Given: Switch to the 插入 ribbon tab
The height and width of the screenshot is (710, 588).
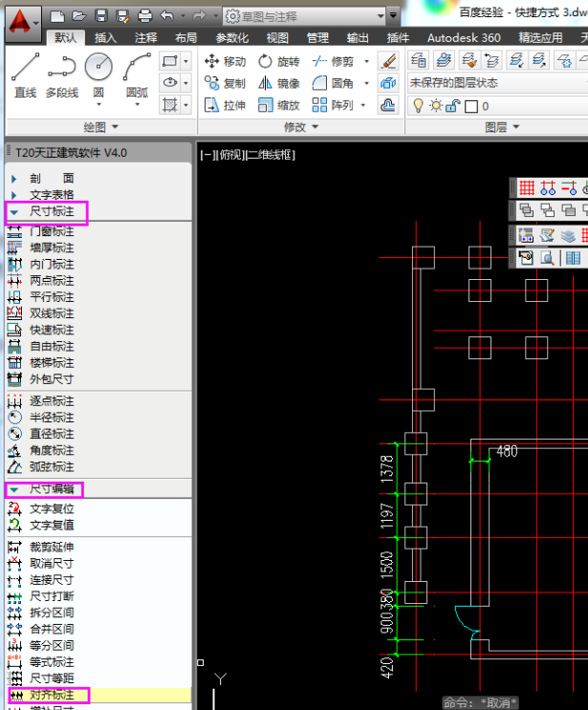Looking at the screenshot, I should 105,38.
